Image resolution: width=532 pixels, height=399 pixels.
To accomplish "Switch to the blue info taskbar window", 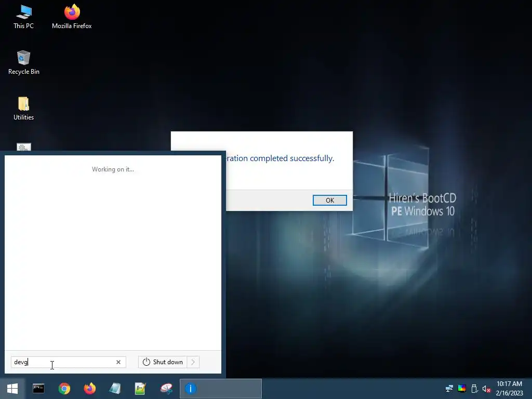I will (x=220, y=389).
